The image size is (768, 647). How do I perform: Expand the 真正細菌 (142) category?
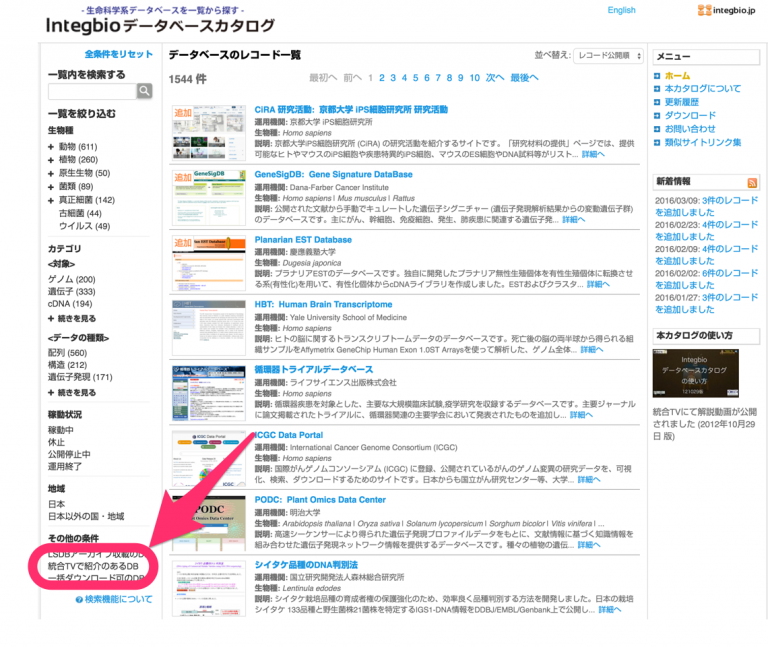click(x=51, y=200)
